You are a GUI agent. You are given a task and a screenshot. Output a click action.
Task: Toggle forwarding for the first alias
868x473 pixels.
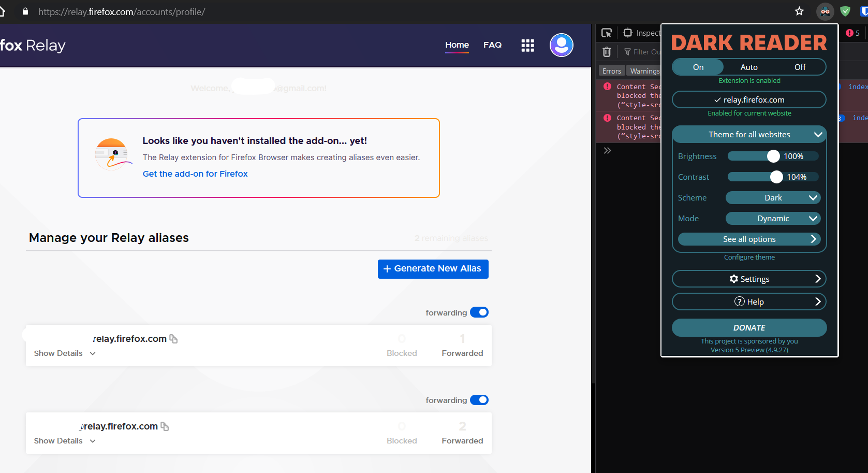479,312
